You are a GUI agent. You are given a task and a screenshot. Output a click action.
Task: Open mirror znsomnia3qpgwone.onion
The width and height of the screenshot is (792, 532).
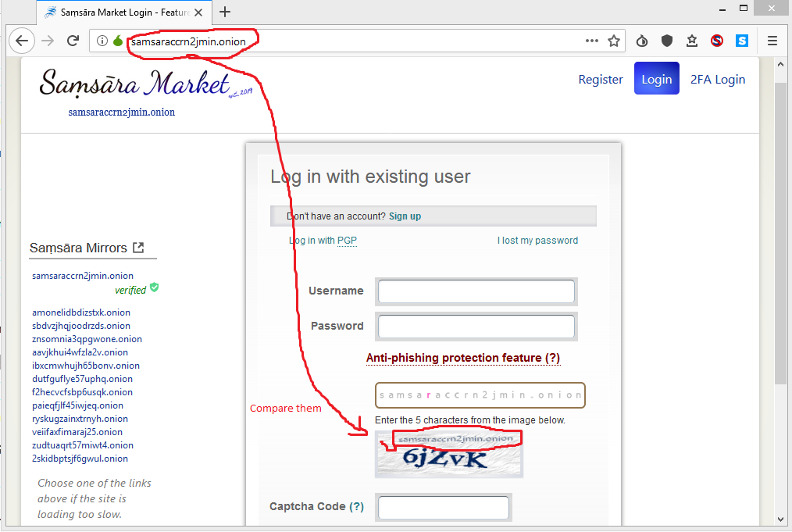(x=87, y=339)
